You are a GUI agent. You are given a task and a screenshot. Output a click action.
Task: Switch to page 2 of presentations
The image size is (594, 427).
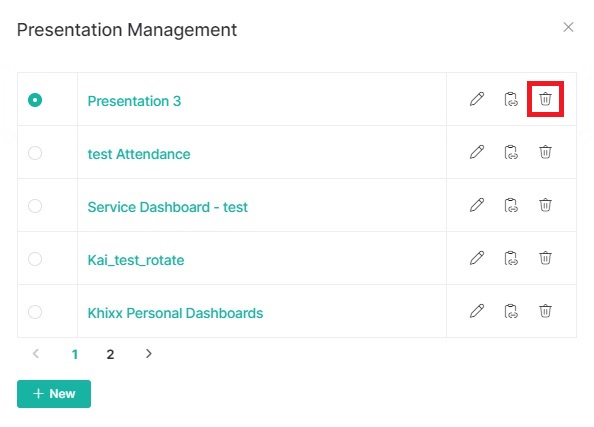pyautogui.click(x=110, y=354)
